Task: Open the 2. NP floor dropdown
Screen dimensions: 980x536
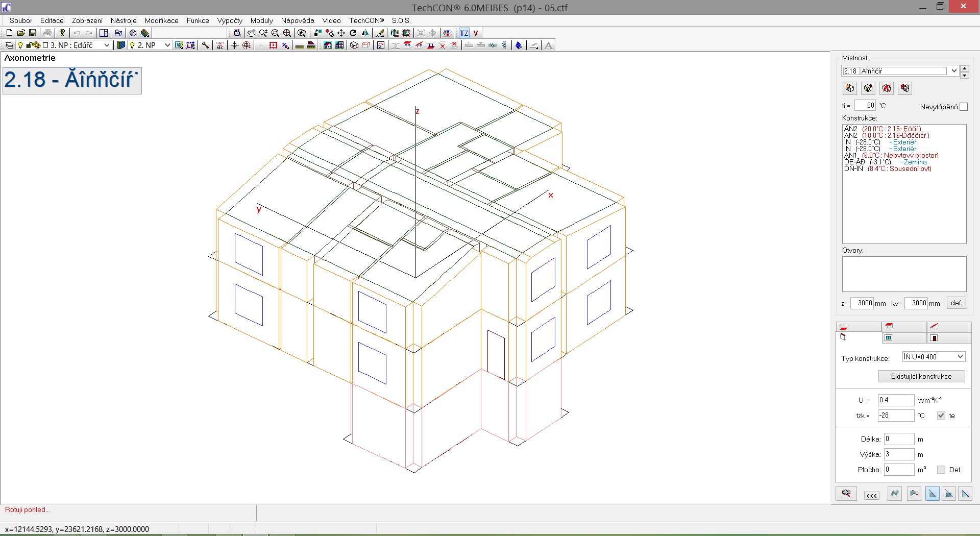Action: tap(167, 45)
